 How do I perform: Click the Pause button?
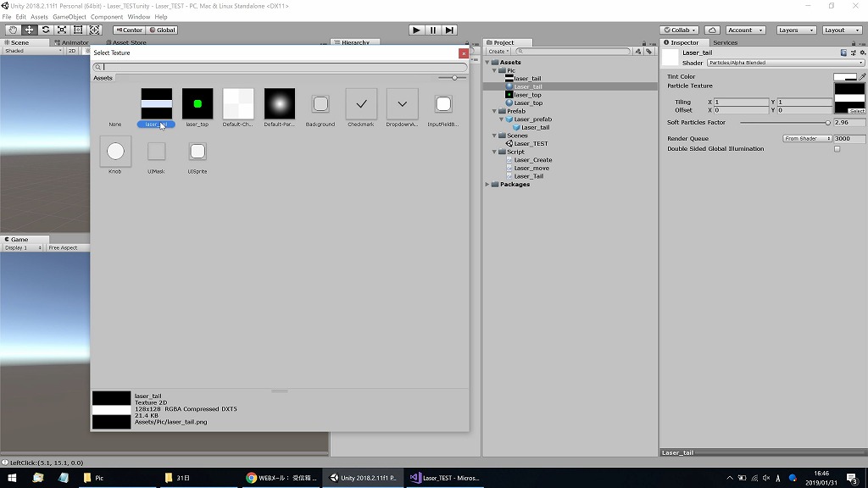click(433, 30)
